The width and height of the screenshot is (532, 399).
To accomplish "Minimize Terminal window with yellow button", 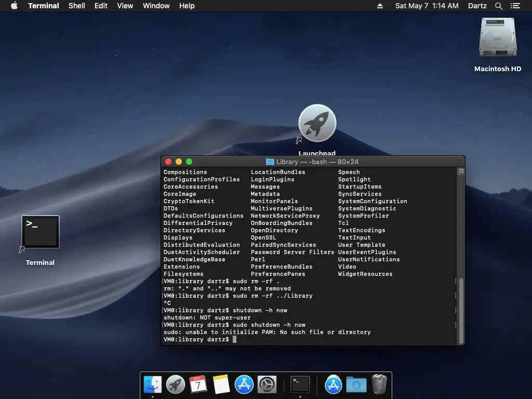I will pos(179,162).
